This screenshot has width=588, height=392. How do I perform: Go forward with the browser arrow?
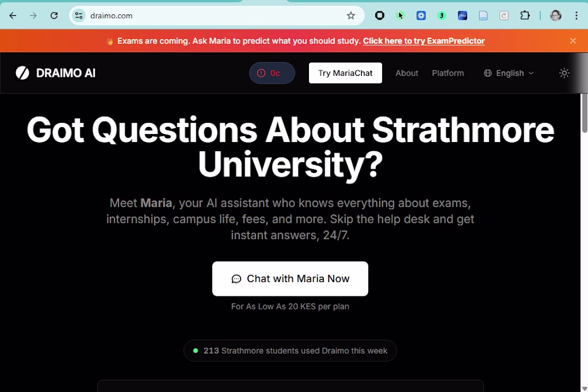(x=33, y=15)
